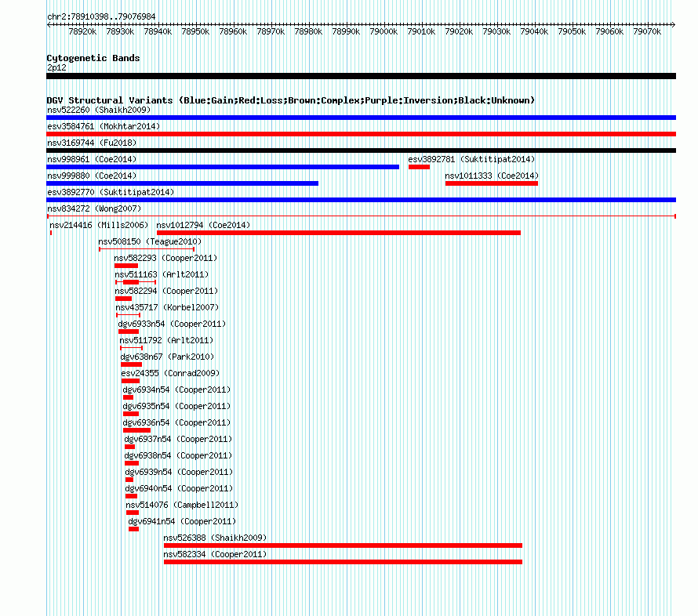The image size is (698, 616).
Task: Open dgv6934n54 (Cooper2011) variant
Action: [176, 390]
